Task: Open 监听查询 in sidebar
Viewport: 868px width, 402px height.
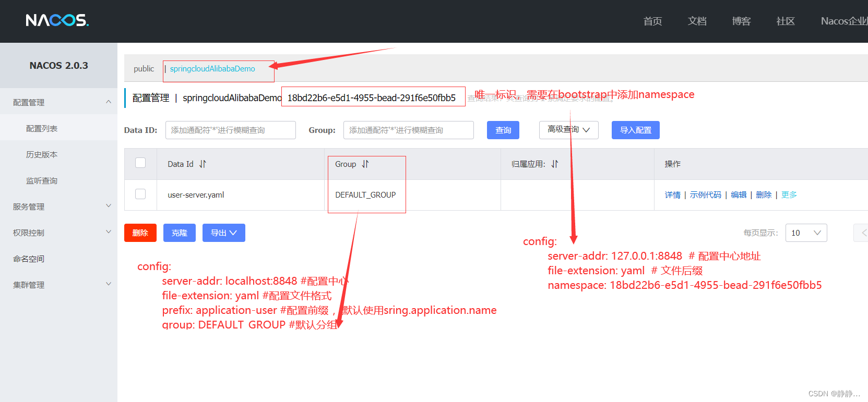Action: (42, 180)
